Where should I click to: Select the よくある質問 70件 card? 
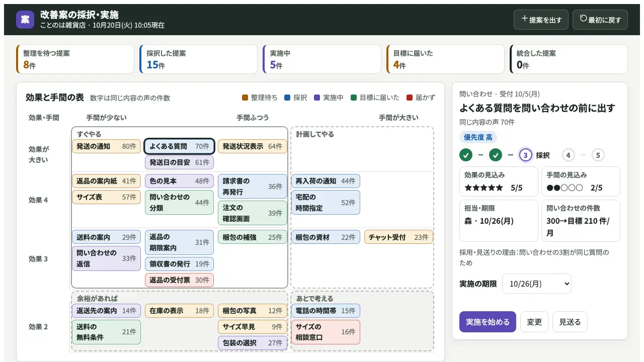180,146
